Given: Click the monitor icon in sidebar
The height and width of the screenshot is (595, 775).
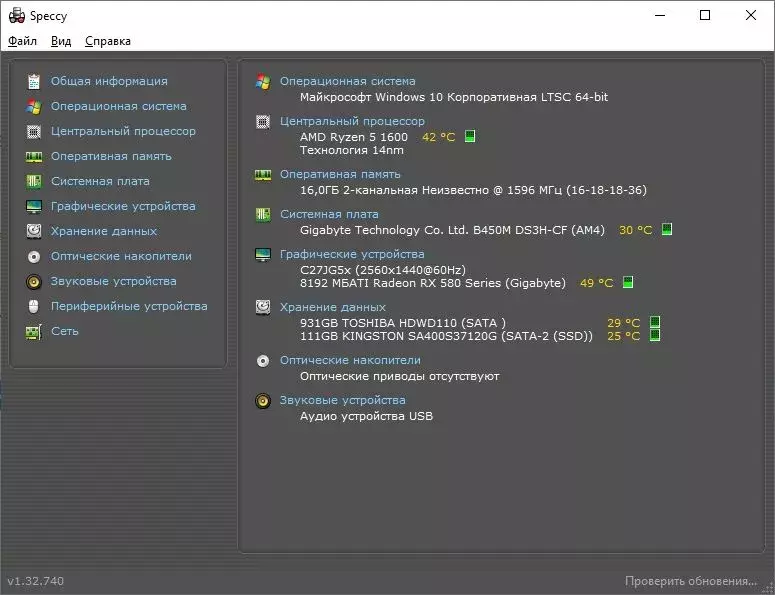Looking at the screenshot, I should tap(34, 207).
